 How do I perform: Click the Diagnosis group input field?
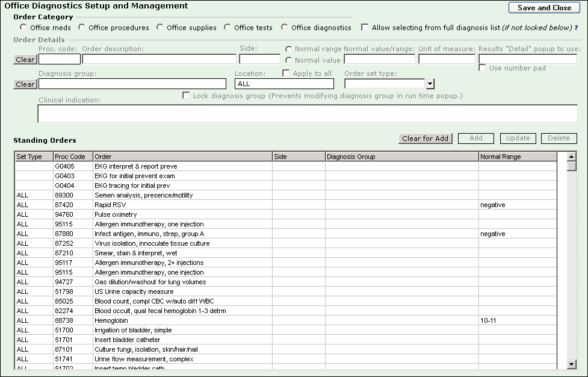132,84
